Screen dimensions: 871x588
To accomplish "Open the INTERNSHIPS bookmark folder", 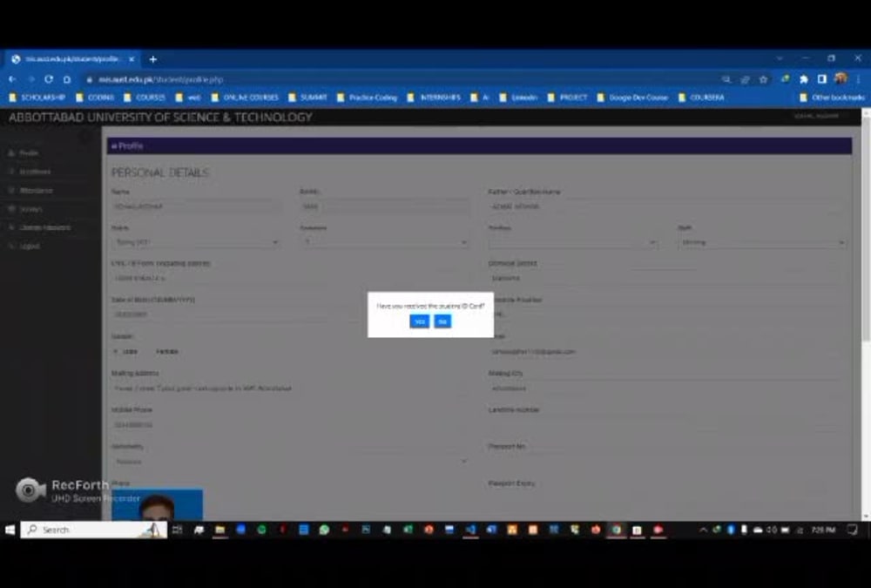I will (x=434, y=98).
